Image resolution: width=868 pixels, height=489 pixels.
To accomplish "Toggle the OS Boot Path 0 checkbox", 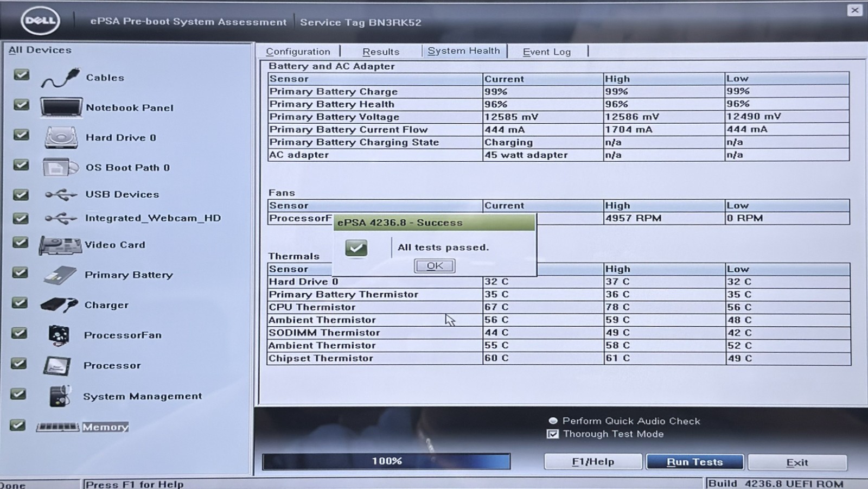I will 21,164.
